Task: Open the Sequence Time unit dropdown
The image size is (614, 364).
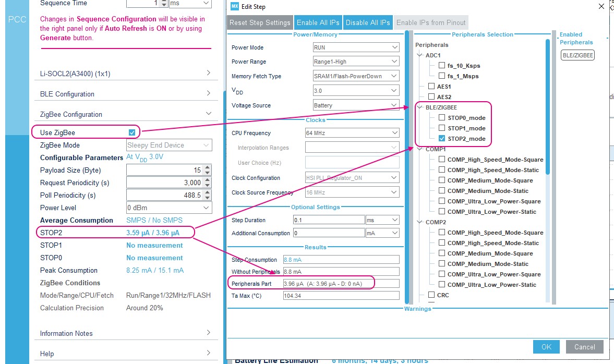Action: (190, 4)
